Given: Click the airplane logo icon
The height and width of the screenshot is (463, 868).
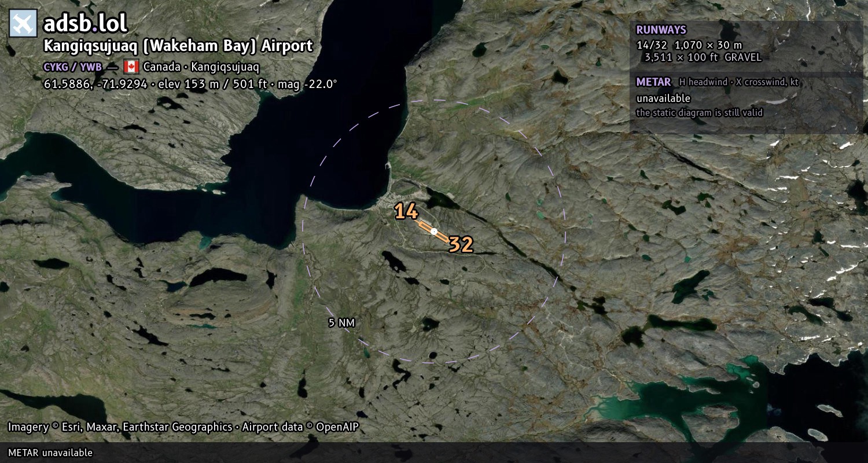Looking at the screenshot, I should tap(23, 24).
